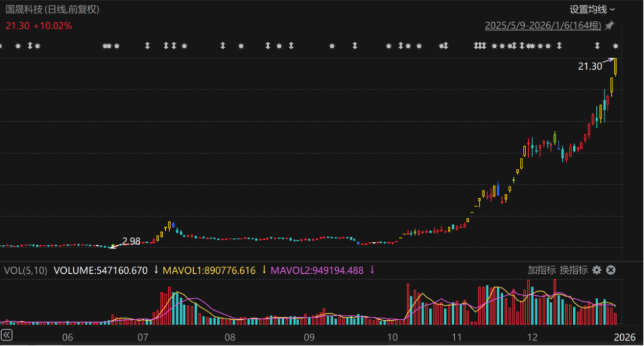Select the 2026 label on the time axis
Screen dimensions: 644x346
624,337
